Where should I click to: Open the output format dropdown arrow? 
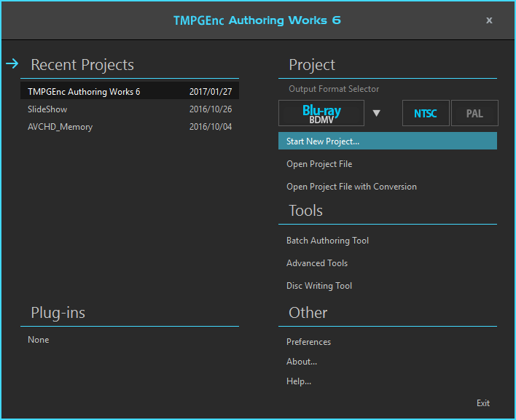pyautogui.click(x=377, y=114)
